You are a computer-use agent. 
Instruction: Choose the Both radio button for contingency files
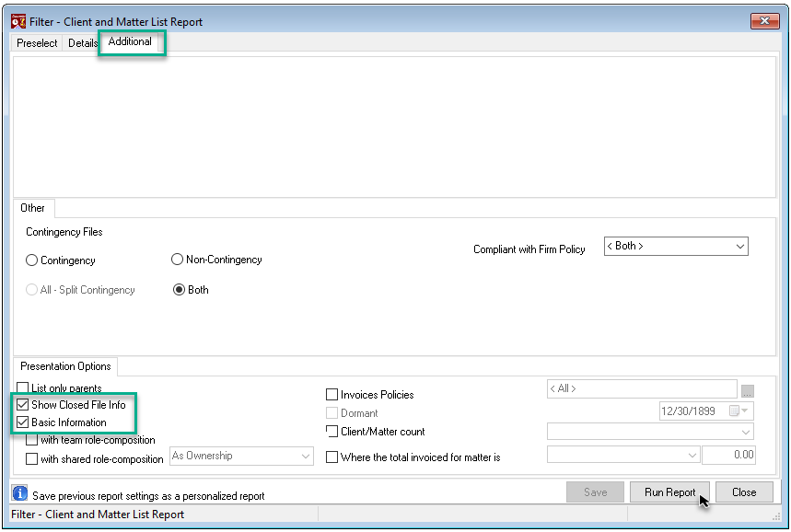pos(179,290)
